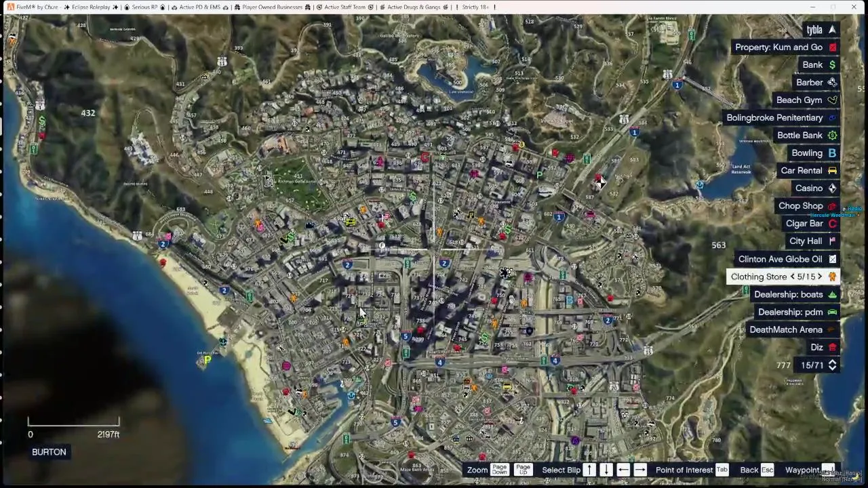Minimize the FiveM window
Viewport: 868px width, 488px height.
coord(812,7)
